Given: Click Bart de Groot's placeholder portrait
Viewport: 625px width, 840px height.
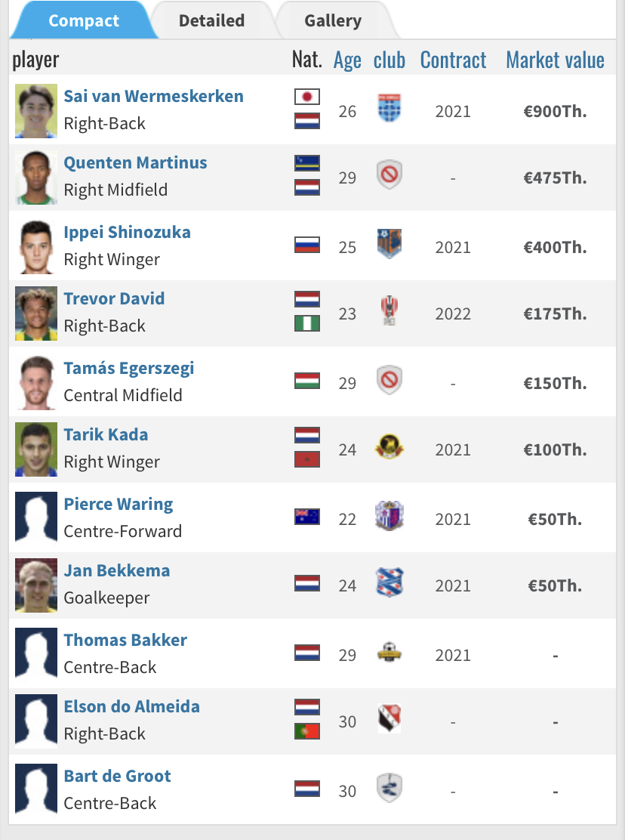Looking at the screenshot, I should coord(36,790).
